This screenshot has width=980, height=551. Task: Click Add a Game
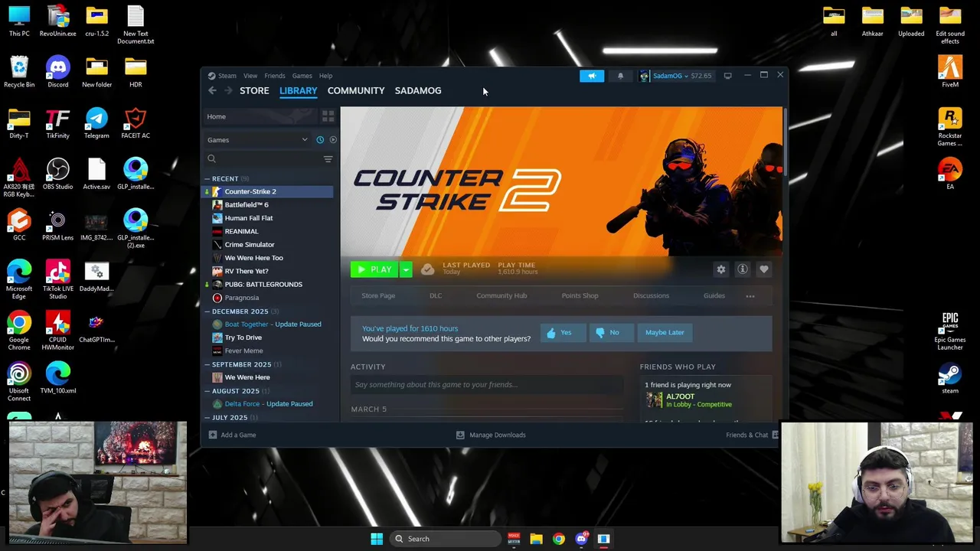coord(232,435)
